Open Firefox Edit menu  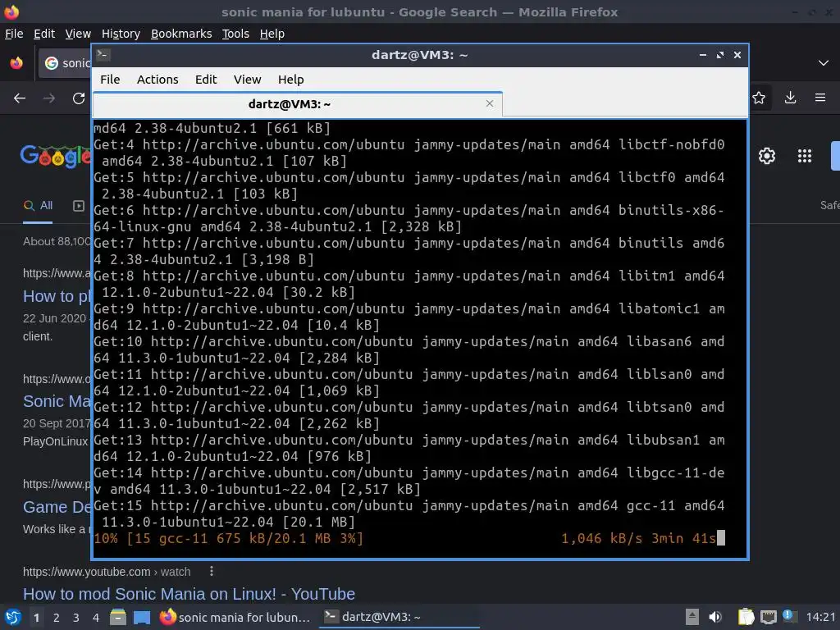[x=44, y=34]
